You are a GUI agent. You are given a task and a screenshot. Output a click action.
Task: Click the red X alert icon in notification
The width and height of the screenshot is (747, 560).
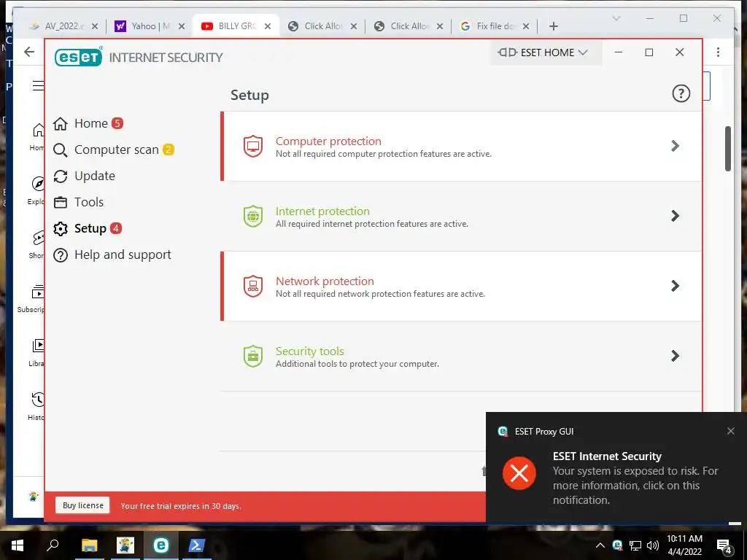tap(519, 472)
